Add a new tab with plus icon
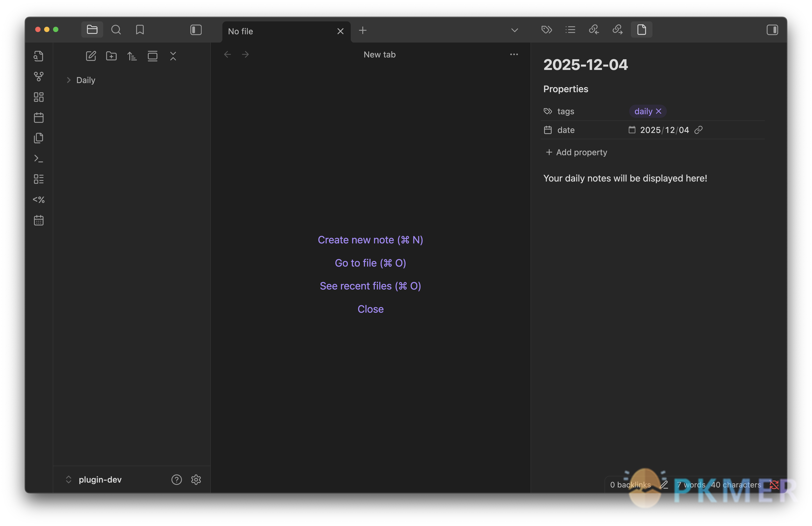The height and width of the screenshot is (526, 812). [363, 30]
